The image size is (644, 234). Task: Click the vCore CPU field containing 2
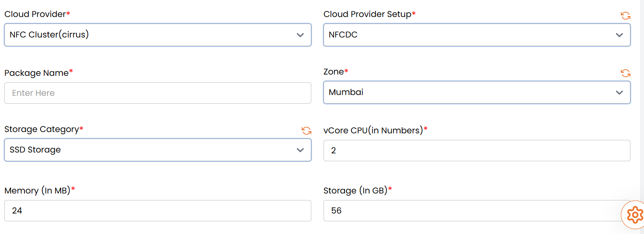[x=476, y=151]
